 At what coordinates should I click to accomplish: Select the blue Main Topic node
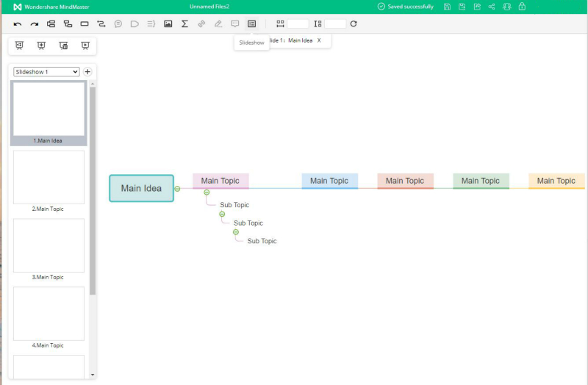click(x=329, y=181)
